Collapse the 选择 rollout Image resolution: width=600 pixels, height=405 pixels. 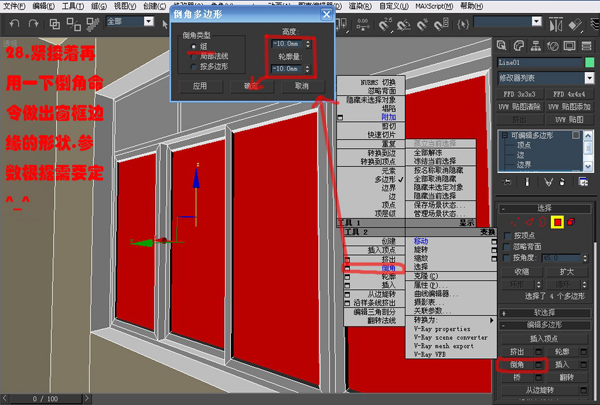544,208
